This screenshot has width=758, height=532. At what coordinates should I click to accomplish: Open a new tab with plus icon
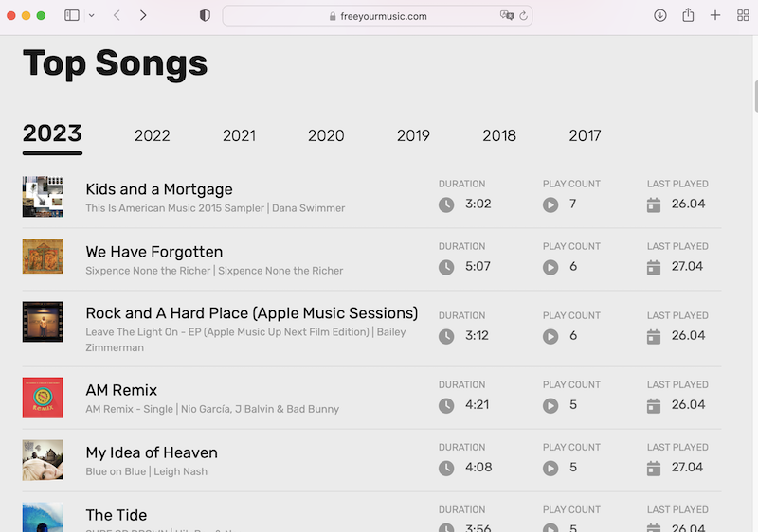point(715,15)
